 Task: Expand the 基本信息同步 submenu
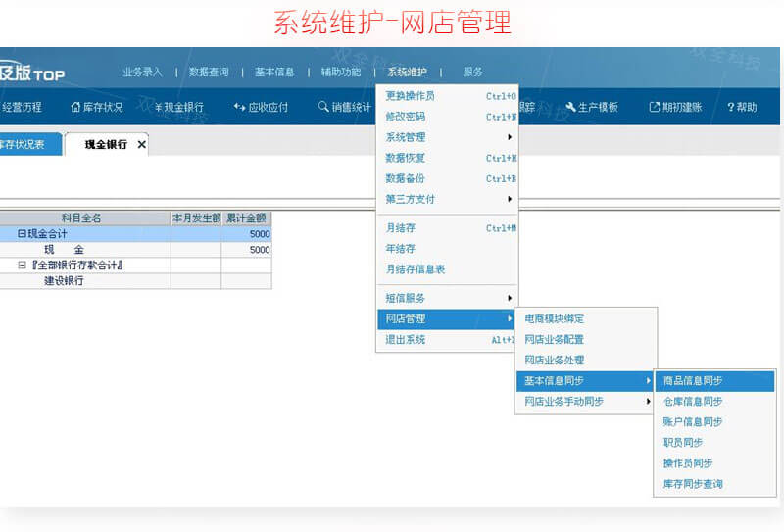tap(586, 381)
